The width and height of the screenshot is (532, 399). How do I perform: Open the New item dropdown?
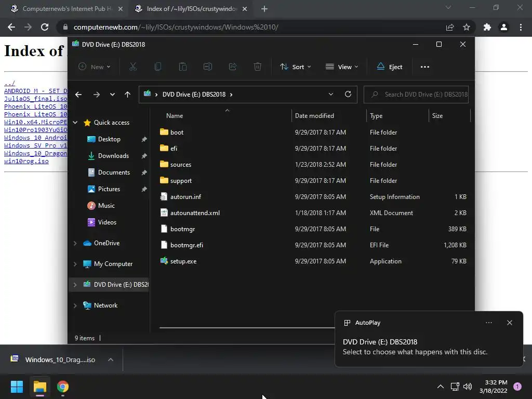pyautogui.click(x=95, y=67)
